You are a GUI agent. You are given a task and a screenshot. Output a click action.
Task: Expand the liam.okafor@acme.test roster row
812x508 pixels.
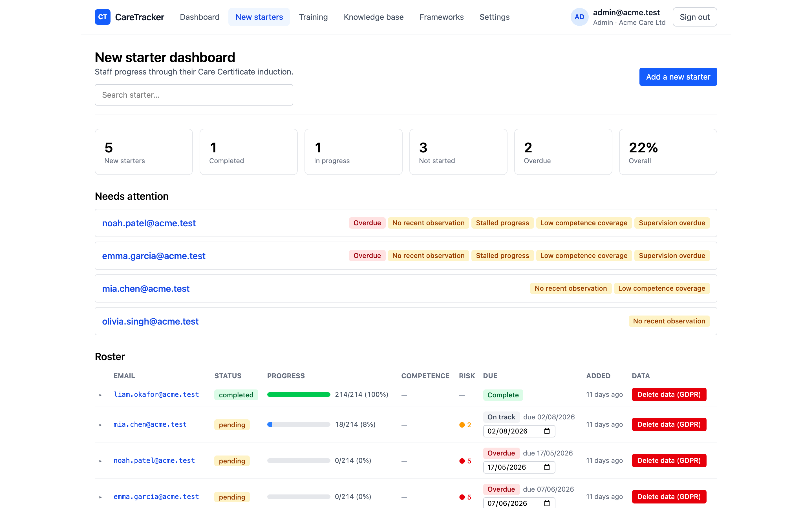100,395
